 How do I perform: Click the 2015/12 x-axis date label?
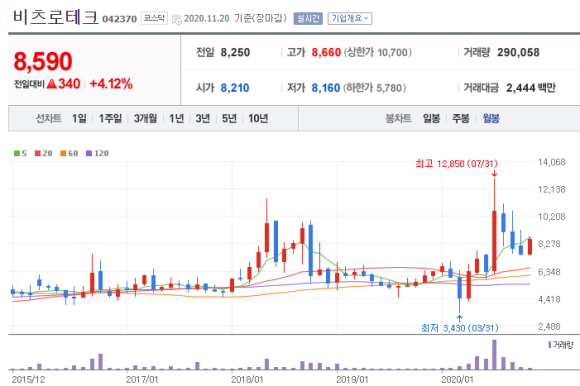(x=28, y=380)
